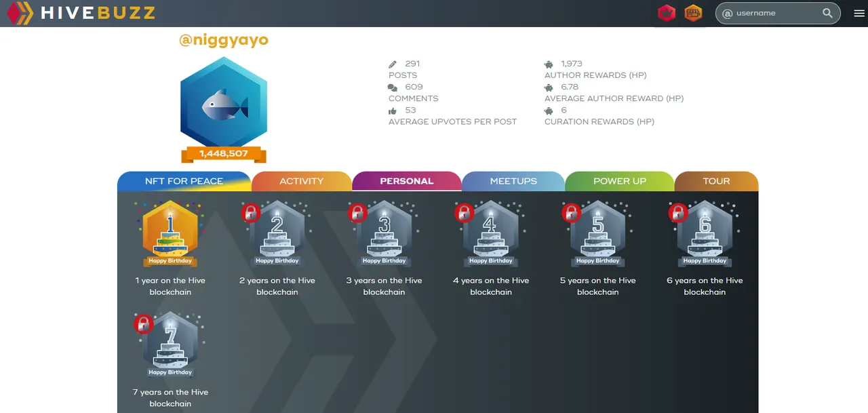Click the lock icon on the 3 years badge
The image size is (868, 413).
tap(357, 212)
